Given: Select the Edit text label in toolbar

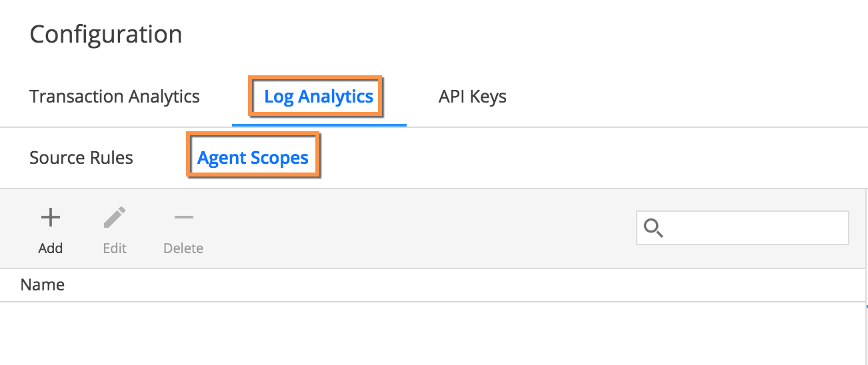Looking at the screenshot, I should 115,248.
